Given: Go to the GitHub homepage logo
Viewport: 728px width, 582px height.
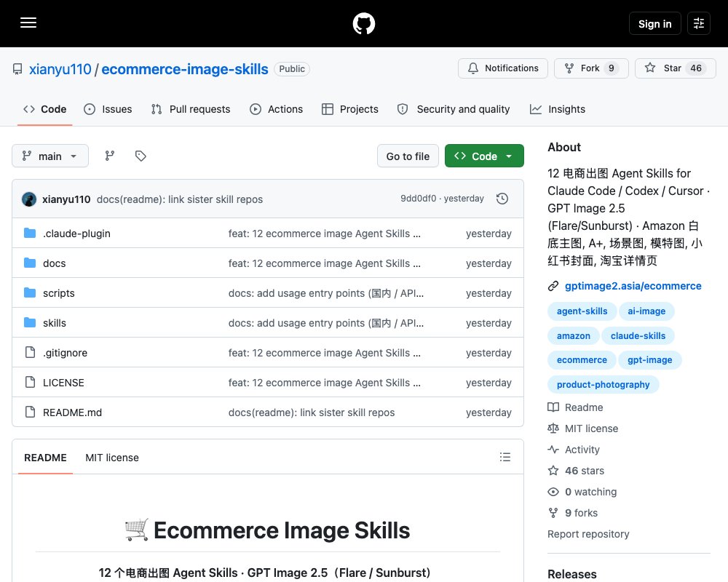Looking at the screenshot, I should coord(363,23).
